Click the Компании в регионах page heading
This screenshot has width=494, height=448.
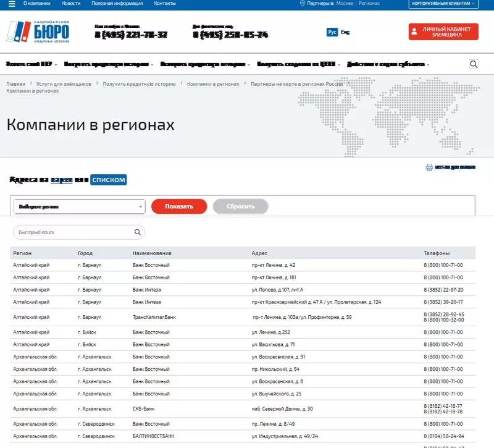pos(90,125)
